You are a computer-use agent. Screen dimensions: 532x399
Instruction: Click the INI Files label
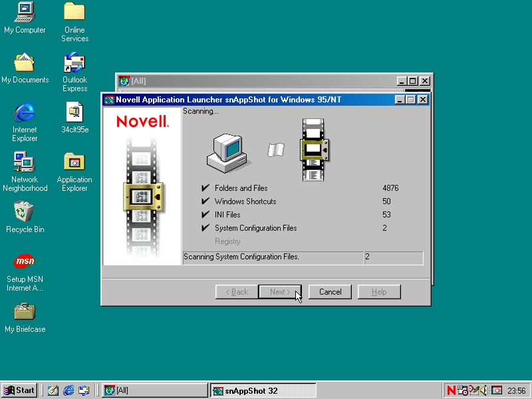click(227, 214)
